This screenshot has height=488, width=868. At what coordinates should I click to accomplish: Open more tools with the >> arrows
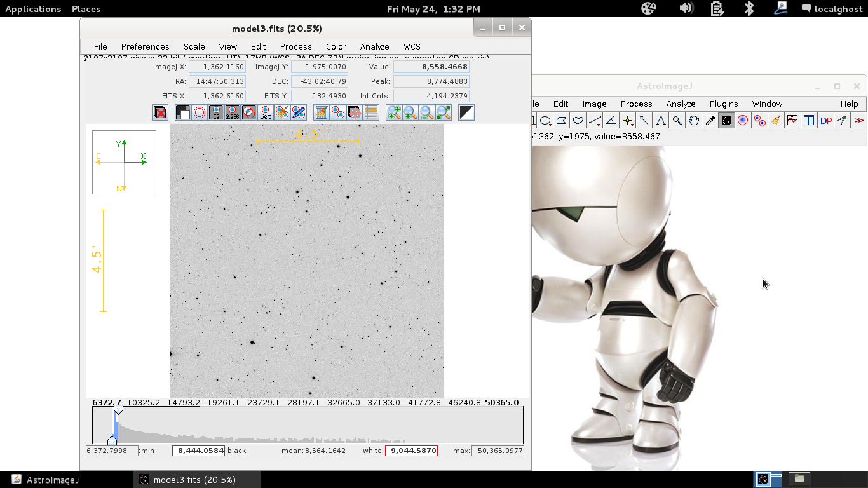click(x=858, y=121)
